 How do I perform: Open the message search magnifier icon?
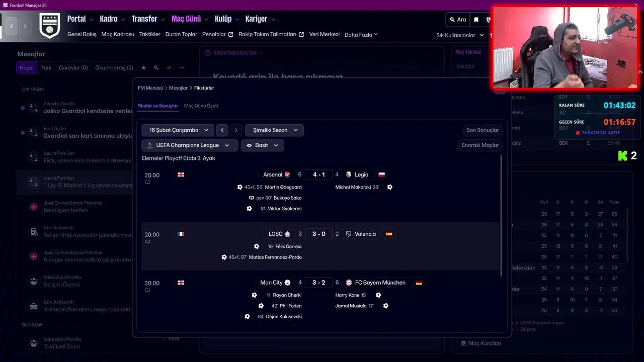[x=156, y=67]
